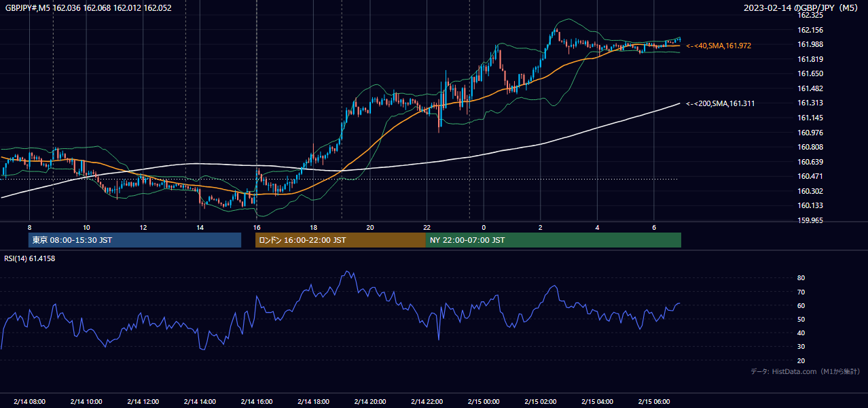
Task: Click RSI scale value 50
Action: point(801,319)
